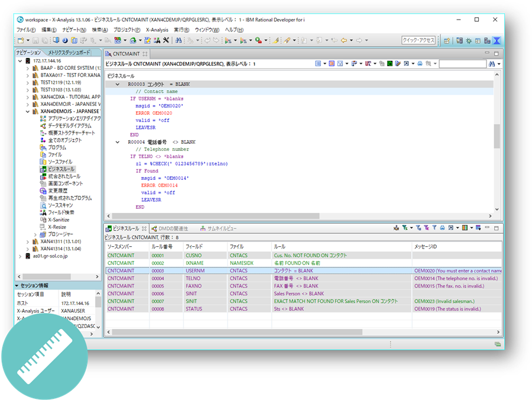Viewport: 532px width, 400px height.
Task: Select ビジネスルール item in navigation tree
Action: (x=61, y=169)
